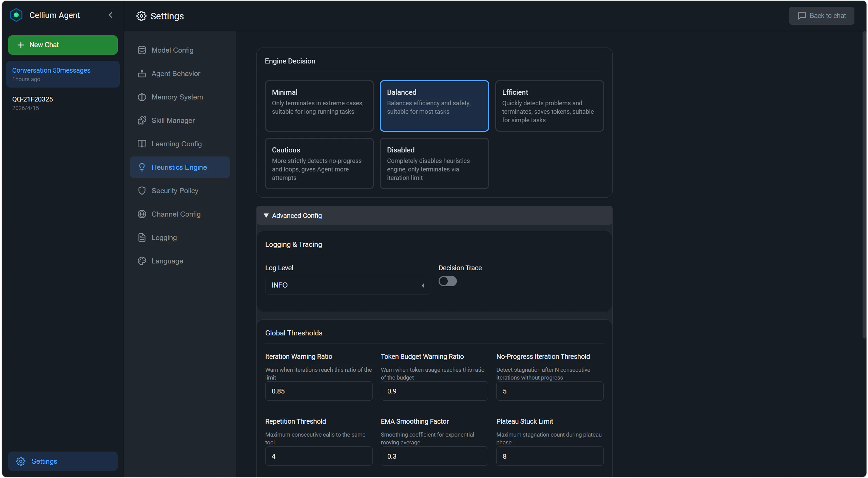
Task: Start a New Chat
Action: [63, 45]
